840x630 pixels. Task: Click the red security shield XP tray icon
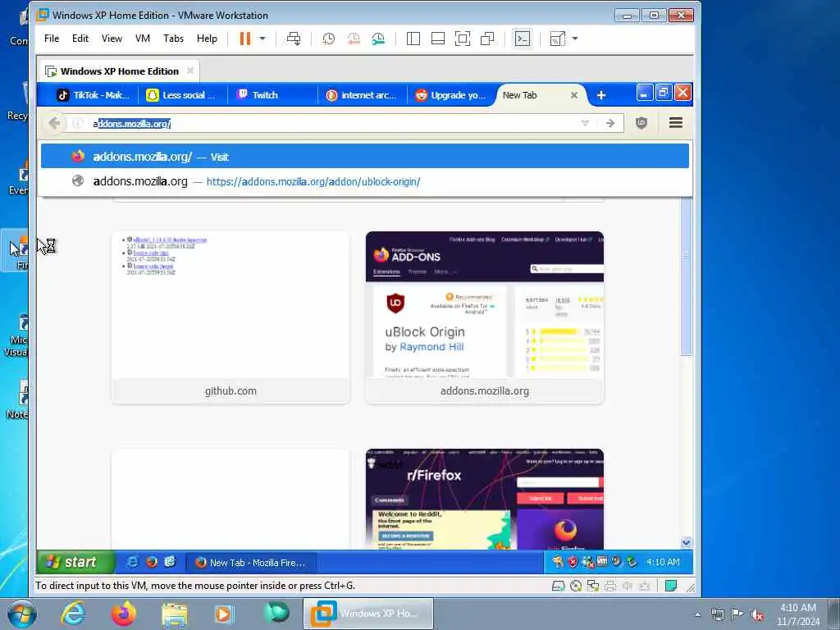click(x=573, y=562)
